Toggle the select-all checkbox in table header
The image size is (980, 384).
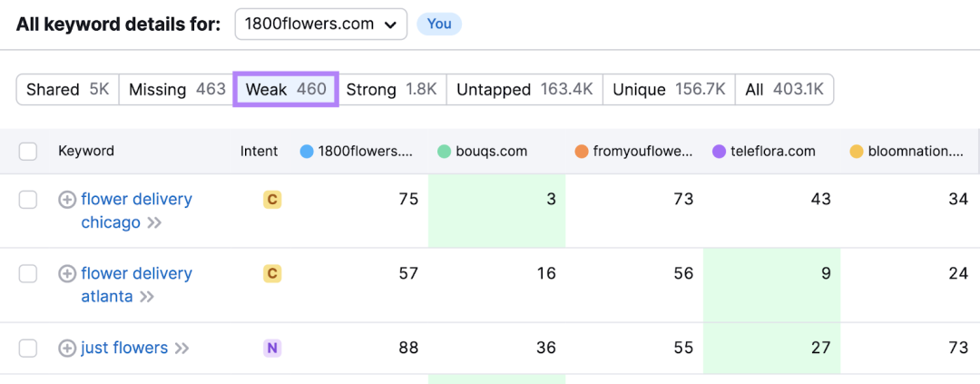click(x=28, y=152)
